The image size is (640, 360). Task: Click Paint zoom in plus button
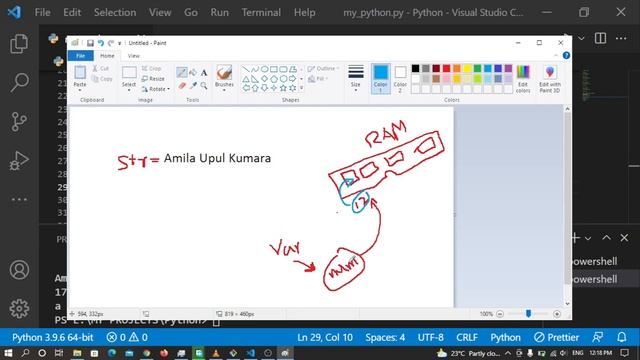(557, 314)
